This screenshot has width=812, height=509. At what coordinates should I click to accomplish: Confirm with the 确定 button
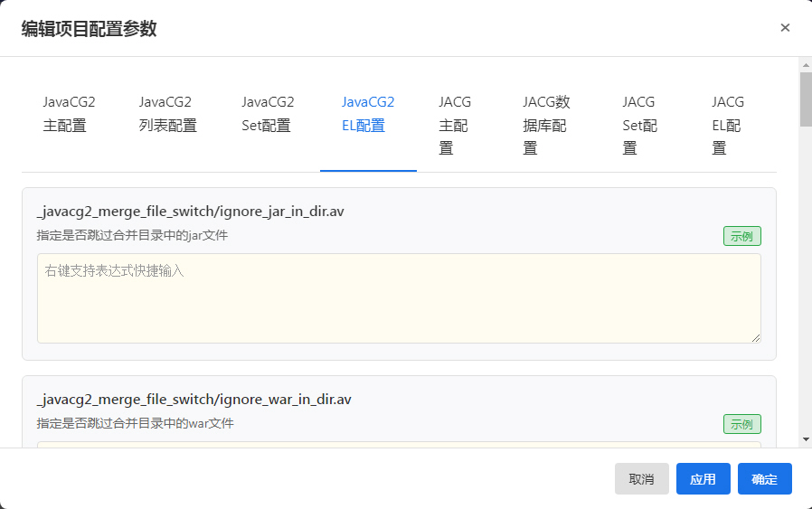coord(765,479)
